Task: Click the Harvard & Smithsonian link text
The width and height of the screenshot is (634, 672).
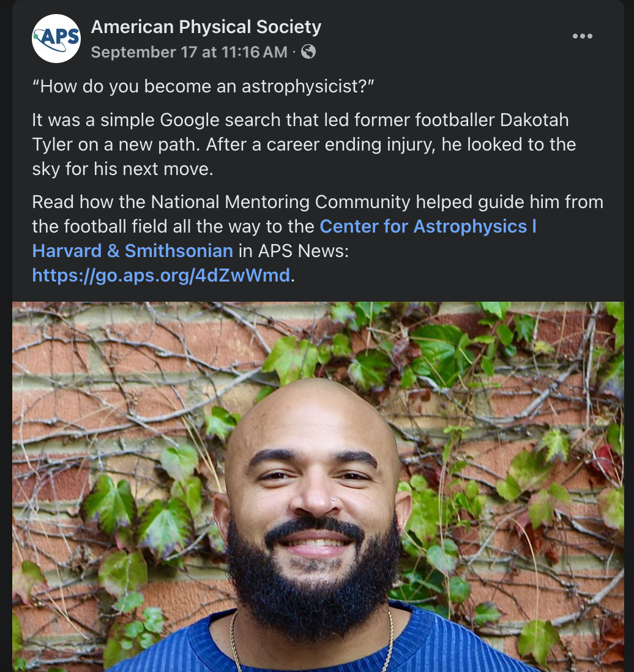Action: point(132,251)
